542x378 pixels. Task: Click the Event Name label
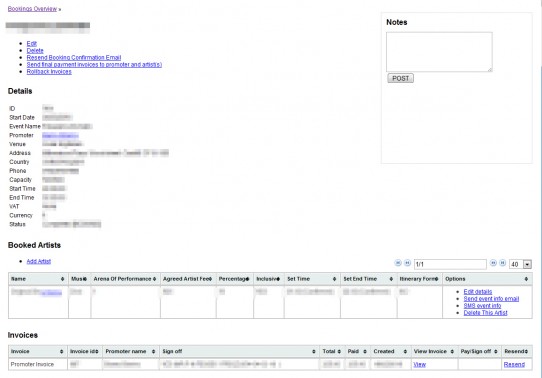pyautogui.click(x=25, y=126)
